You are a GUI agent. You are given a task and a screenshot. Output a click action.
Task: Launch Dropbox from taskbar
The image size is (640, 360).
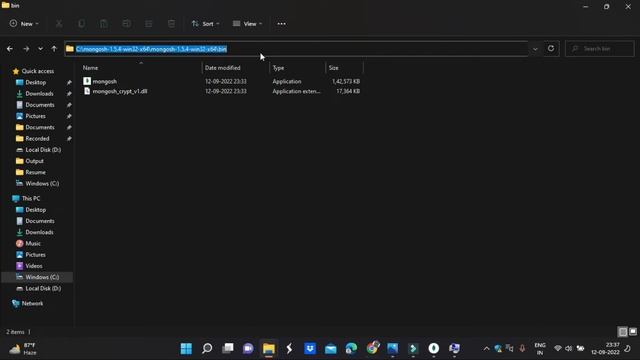(310, 348)
